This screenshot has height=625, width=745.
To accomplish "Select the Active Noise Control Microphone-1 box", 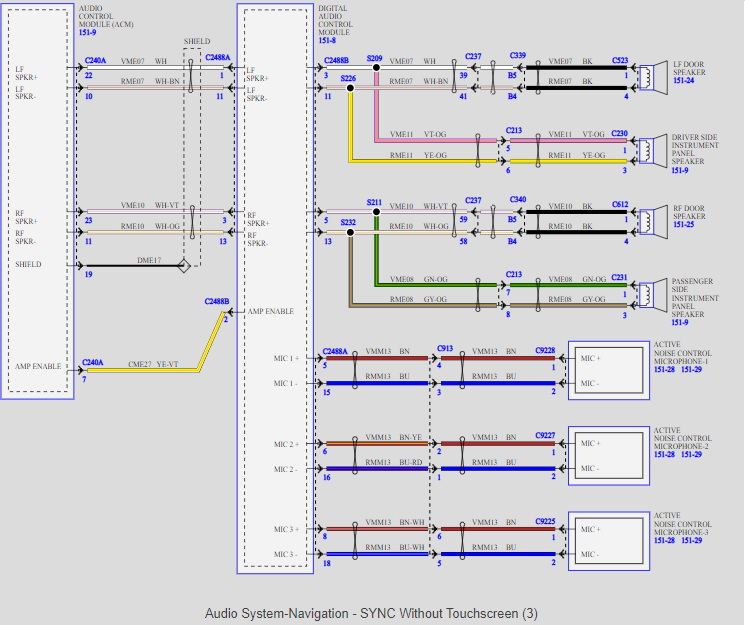I will [x=609, y=370].
